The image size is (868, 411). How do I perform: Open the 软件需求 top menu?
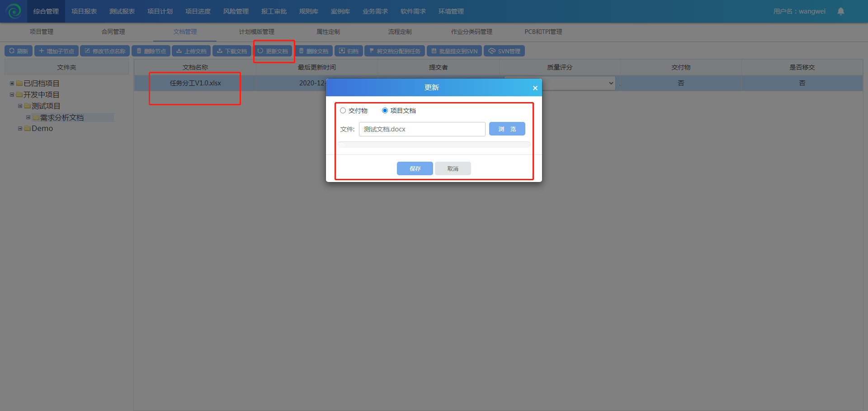coord(413,11)
